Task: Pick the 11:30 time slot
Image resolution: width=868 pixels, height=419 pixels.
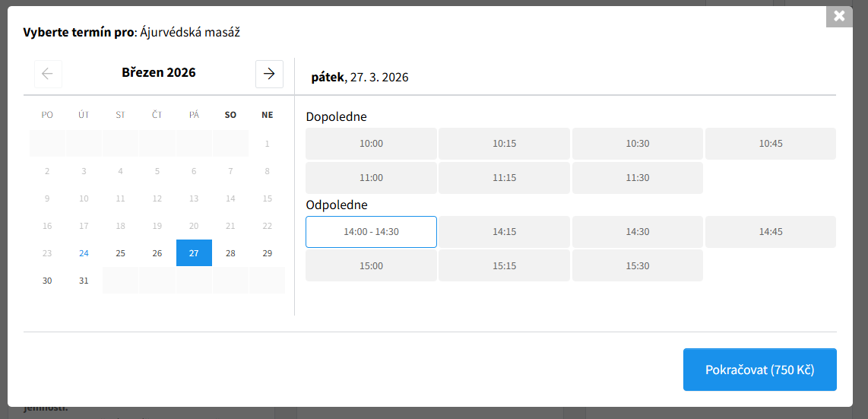Action: click(x=637, y=178)
